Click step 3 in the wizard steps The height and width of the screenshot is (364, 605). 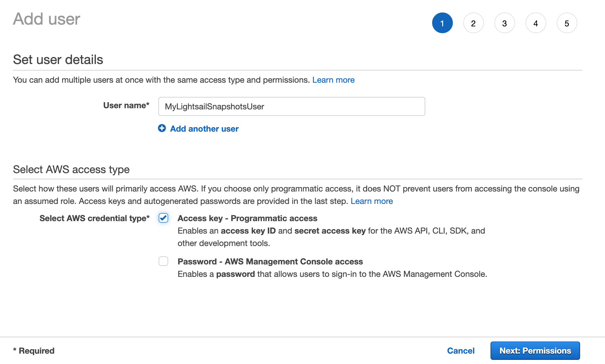[505, 23]
